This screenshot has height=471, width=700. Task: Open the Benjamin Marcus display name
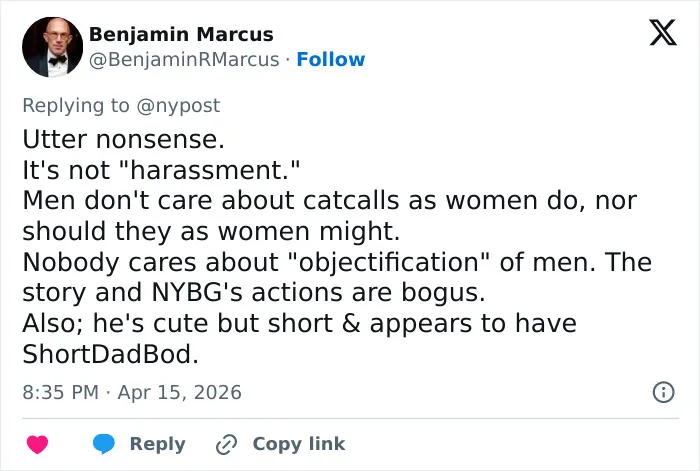(x=181, y=34)
